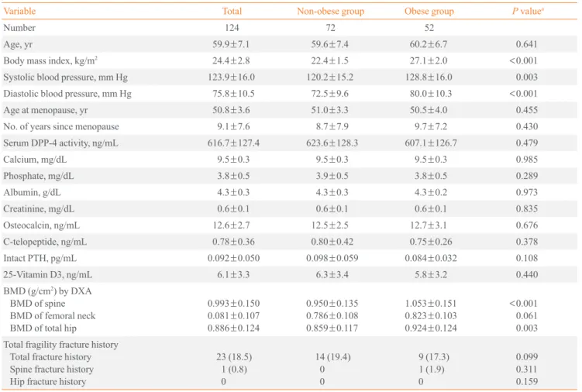
Task: Select osteocalcin obese value '12.7±3.1'
Action: [x=429, y=225]
